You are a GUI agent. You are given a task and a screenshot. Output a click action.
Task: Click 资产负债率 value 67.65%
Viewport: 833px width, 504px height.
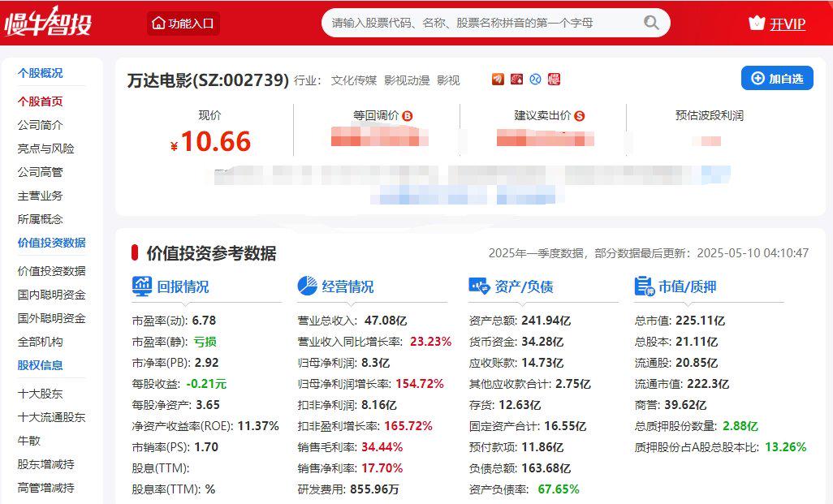pos(559,489)
